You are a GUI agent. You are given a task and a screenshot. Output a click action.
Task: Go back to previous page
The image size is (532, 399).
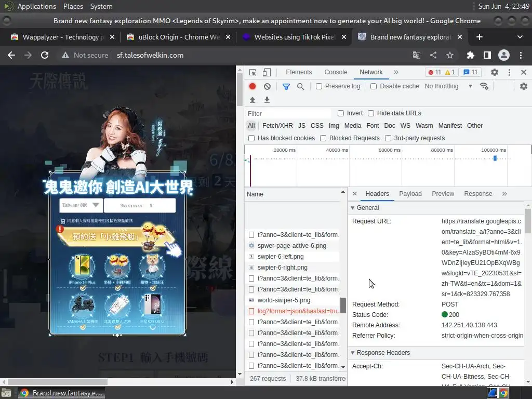(11, 55)
